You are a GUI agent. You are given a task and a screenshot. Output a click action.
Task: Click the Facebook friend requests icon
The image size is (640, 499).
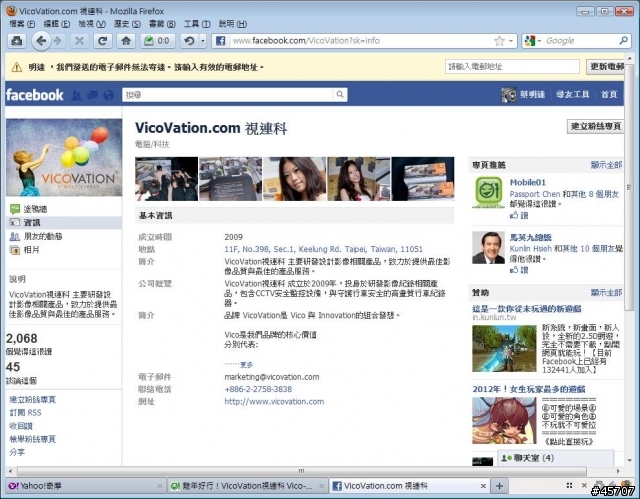point(76,95)
